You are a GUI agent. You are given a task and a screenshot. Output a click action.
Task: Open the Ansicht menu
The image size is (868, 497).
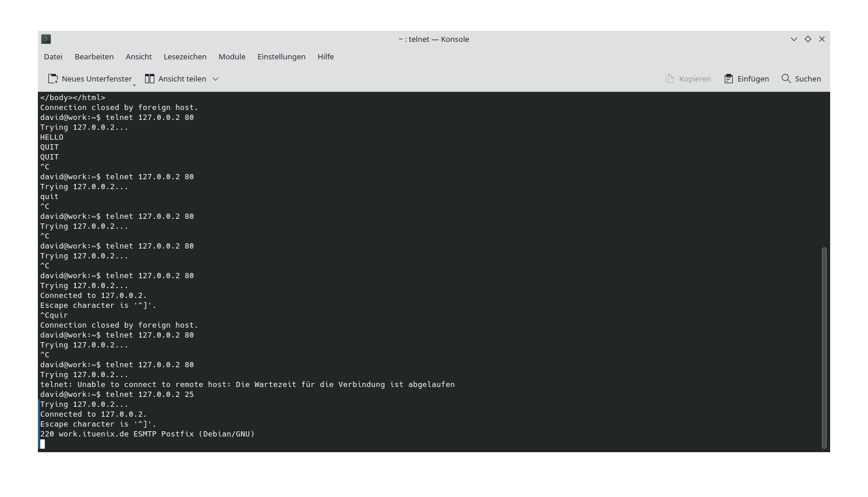(x=139, y=56)
